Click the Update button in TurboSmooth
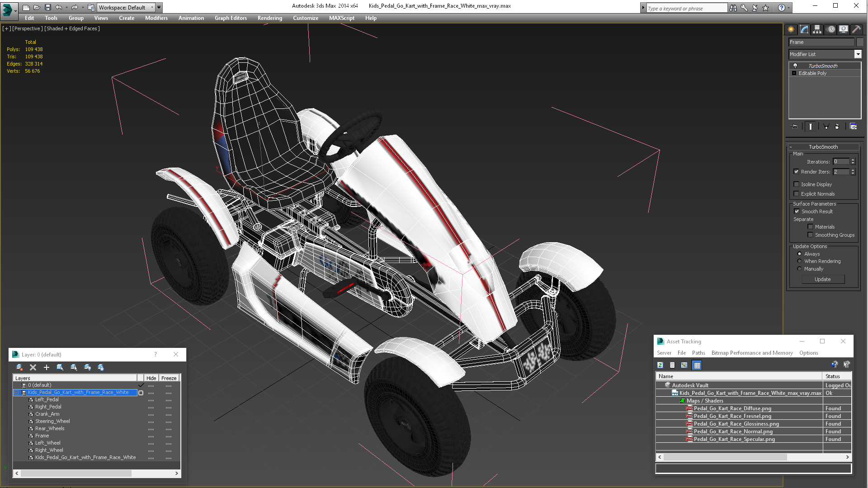 coord(822,279)
